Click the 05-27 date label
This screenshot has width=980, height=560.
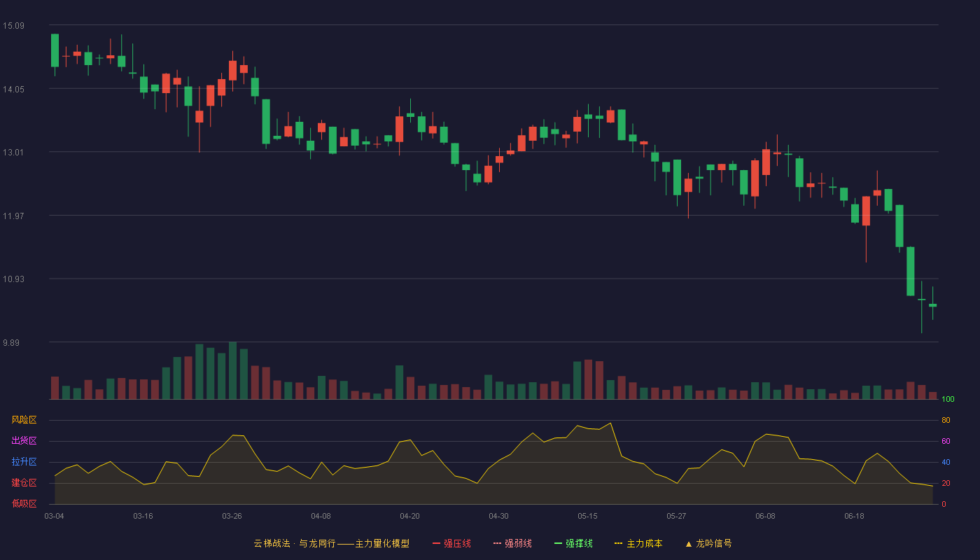676,516
